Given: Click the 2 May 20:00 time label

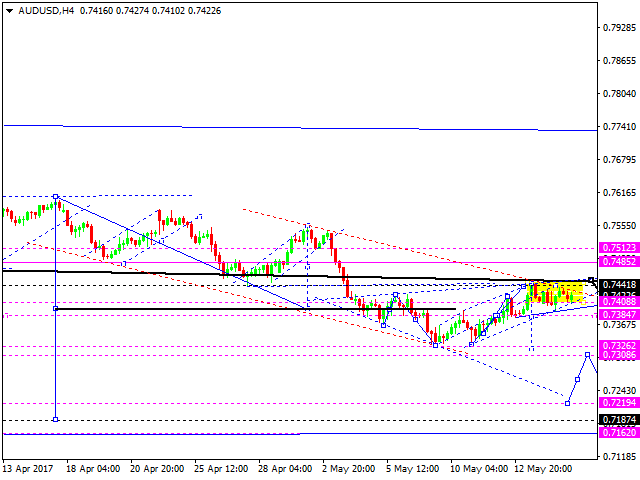Looking at the screenshot, I should coord(349,469).
